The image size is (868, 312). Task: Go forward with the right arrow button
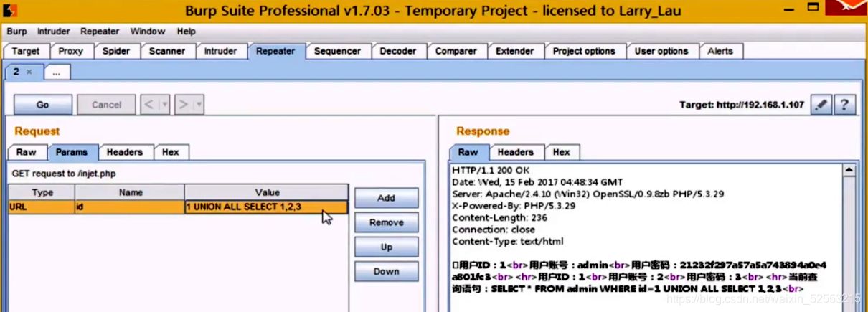(x=183, y=105)
